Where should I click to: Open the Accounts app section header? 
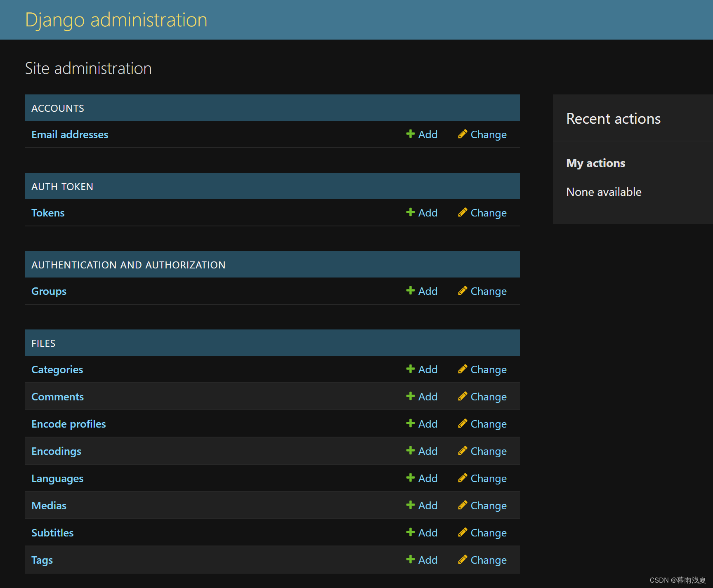click(x=58, y=108)
